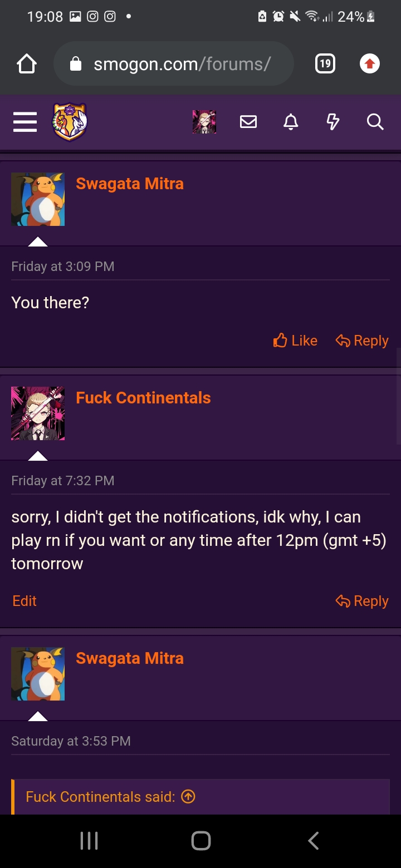The height and width of the screenshot is (868, 401).
Task: Open What's New lightning bolt
Action: [333, 122]
